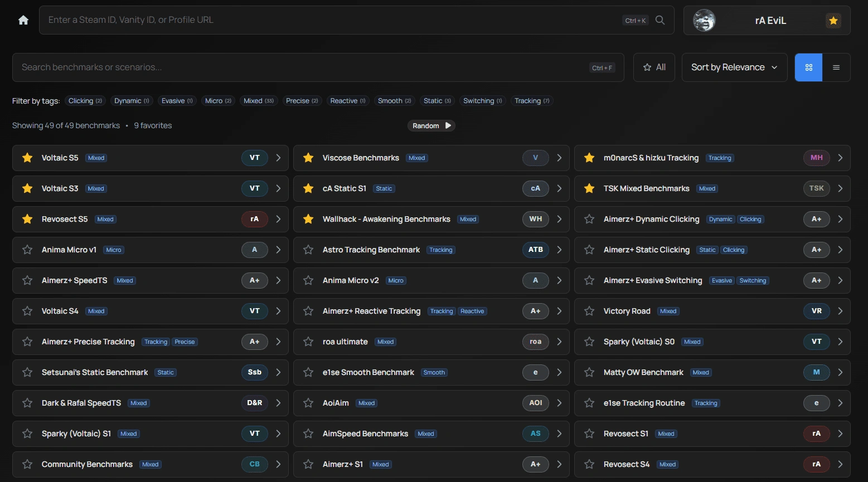Click the All favorites star filter

[x=654, y=67]
